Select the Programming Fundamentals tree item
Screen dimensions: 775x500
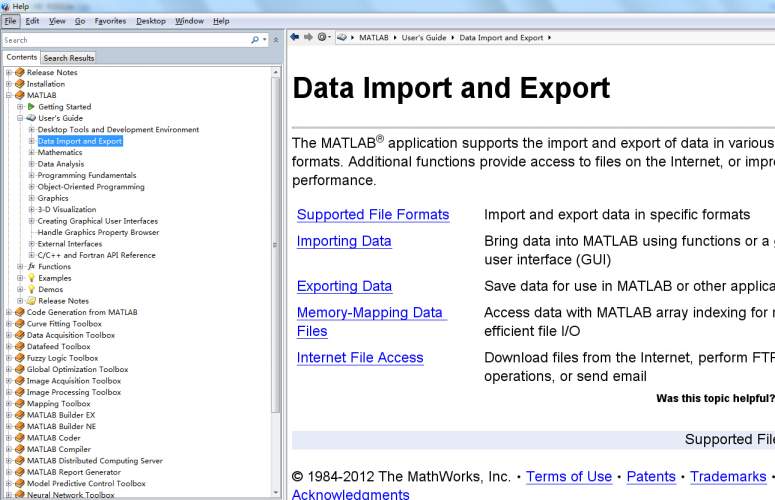(86, 175)
